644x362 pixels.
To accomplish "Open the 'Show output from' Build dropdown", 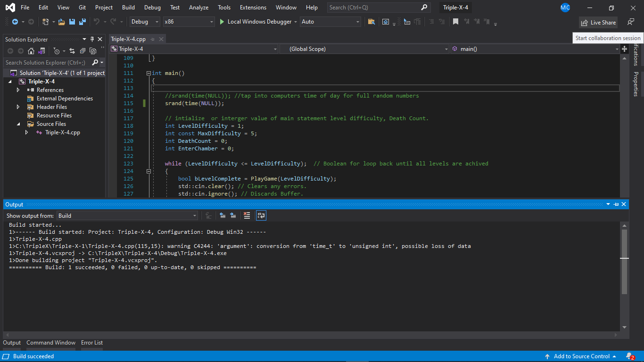I will [127, 215].
